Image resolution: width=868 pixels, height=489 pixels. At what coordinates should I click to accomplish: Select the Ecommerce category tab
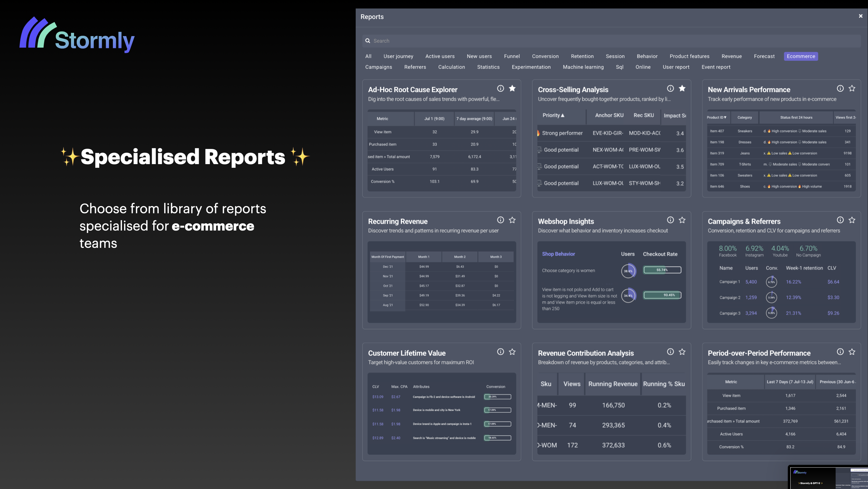[801, 56]
